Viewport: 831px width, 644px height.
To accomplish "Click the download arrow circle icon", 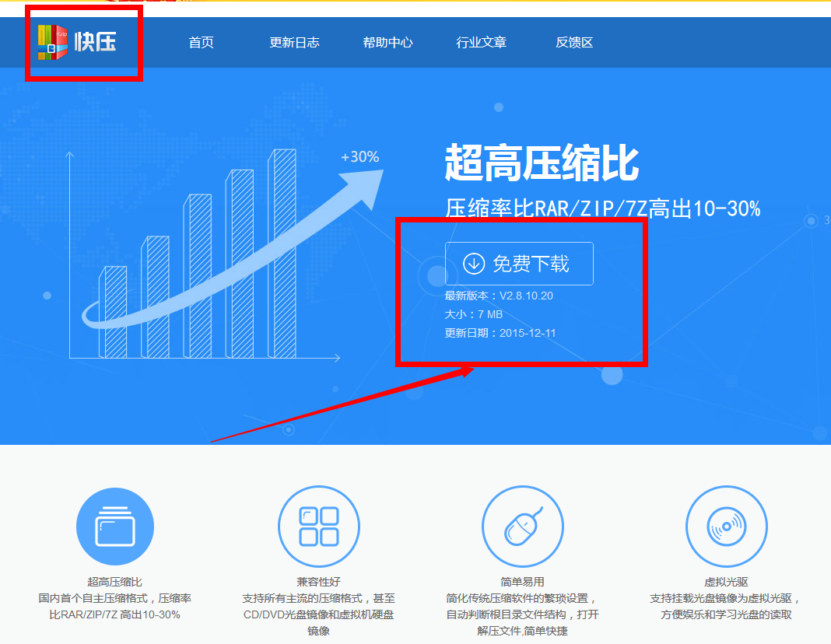I will (x=474, y=264).
